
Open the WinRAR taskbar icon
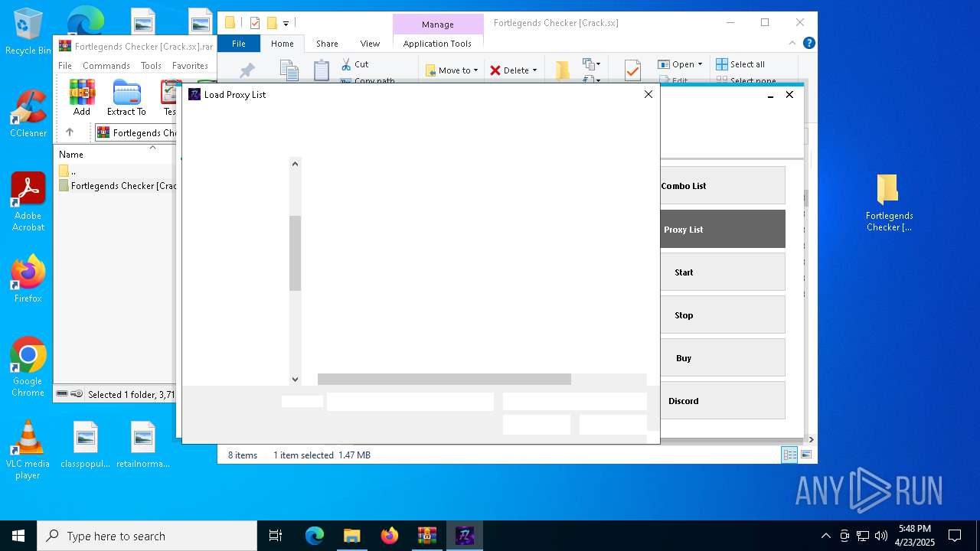[426, 536]
